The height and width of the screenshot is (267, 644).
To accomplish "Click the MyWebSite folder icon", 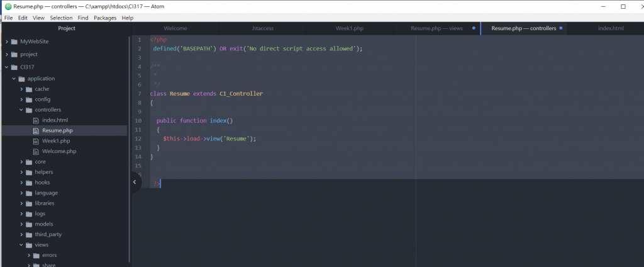I will (x=14, y=42).
